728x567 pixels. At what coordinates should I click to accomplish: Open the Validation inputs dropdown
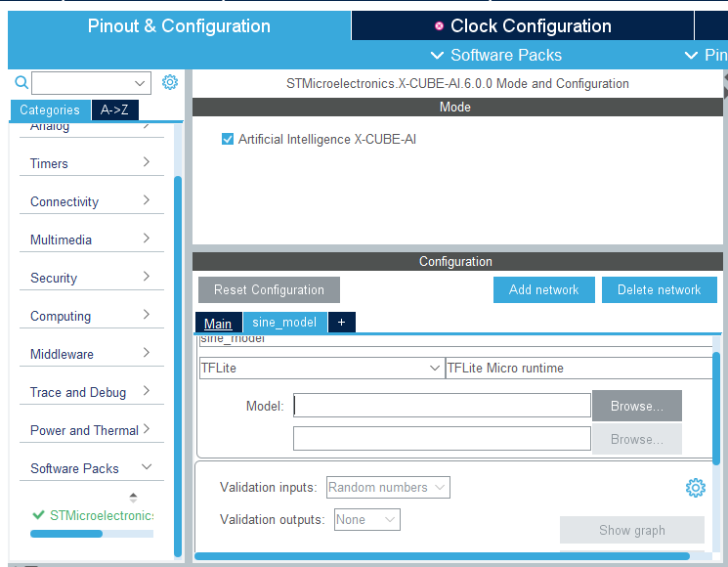[388, 487]
